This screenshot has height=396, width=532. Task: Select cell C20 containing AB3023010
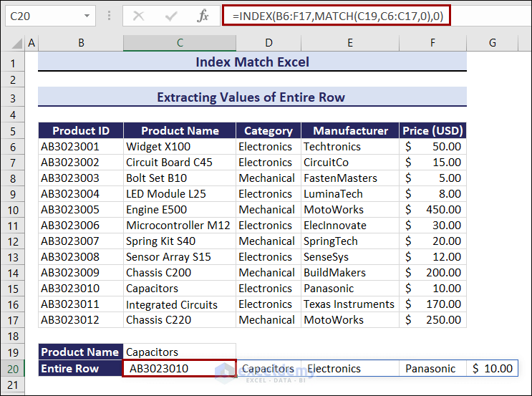[x=179, y=369]
